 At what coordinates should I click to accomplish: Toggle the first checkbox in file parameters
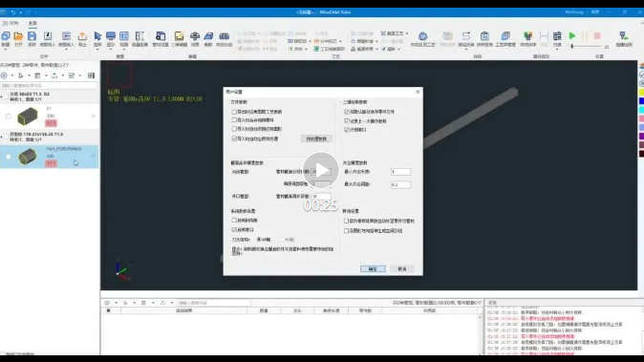(234, 112)
